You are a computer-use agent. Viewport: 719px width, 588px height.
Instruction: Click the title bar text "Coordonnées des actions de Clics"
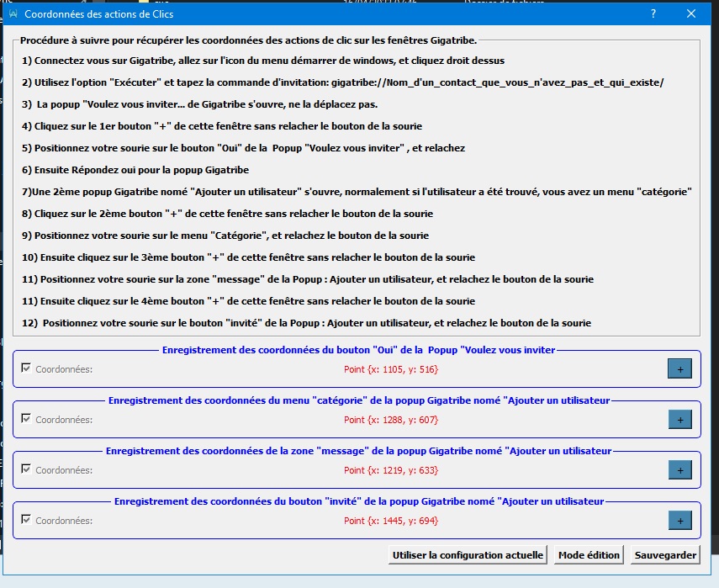(99, 14)
